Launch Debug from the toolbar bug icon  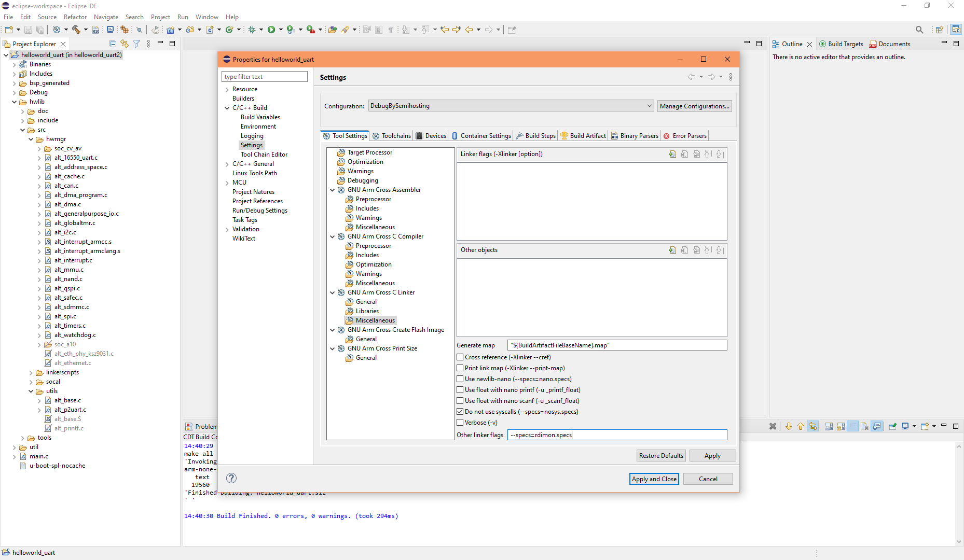tap(252, 30)
